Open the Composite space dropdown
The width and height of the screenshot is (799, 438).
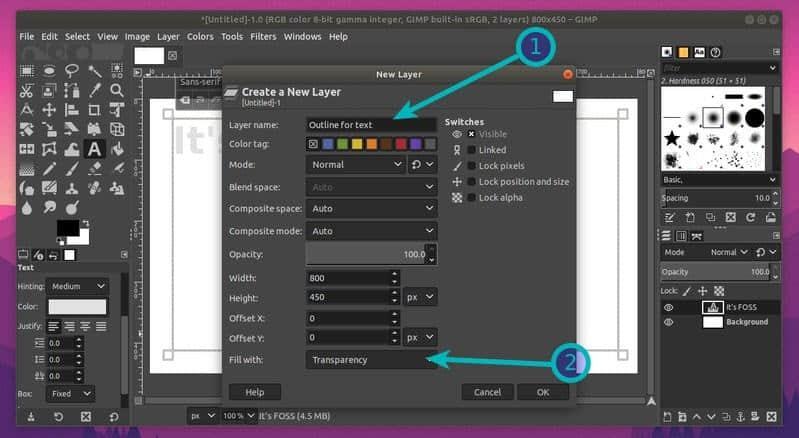pyautogui.click(x=371, y=208)
